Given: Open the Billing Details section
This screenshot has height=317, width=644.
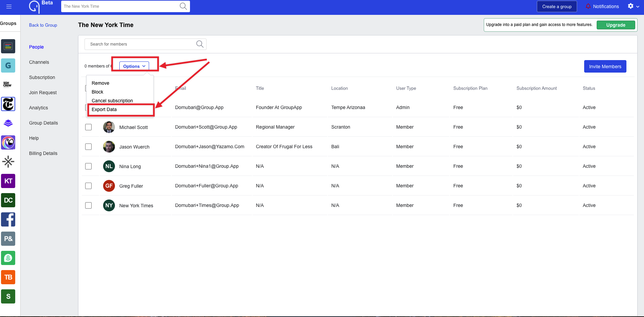Looking at the screenshot, I should (43, 153).
